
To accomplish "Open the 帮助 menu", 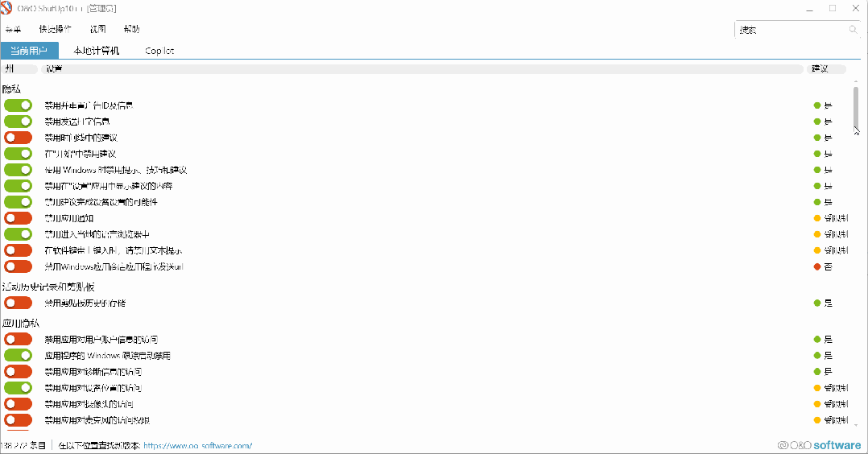I will tap(131, 29).
